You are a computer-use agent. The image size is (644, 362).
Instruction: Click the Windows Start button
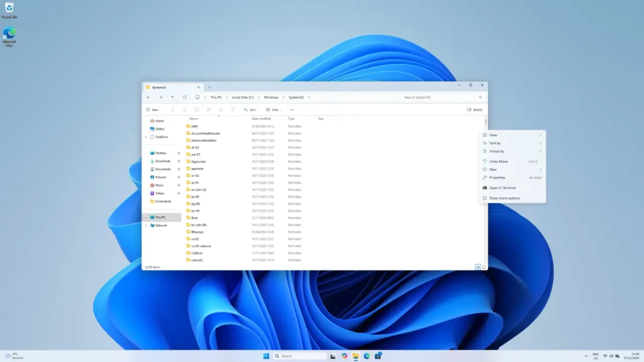tap(266, 356)
